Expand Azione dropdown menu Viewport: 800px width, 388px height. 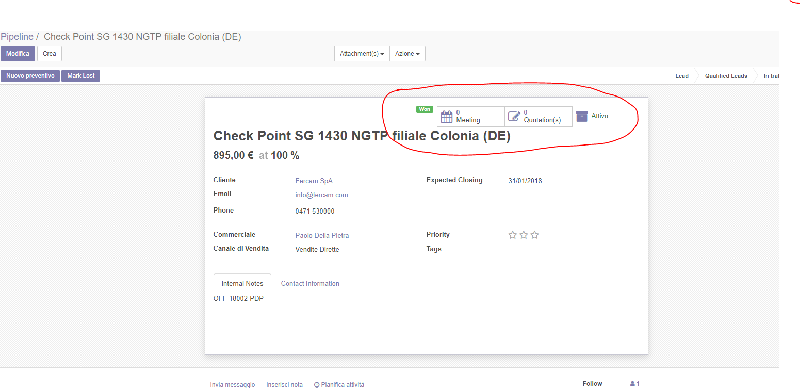tap(407, 54)
